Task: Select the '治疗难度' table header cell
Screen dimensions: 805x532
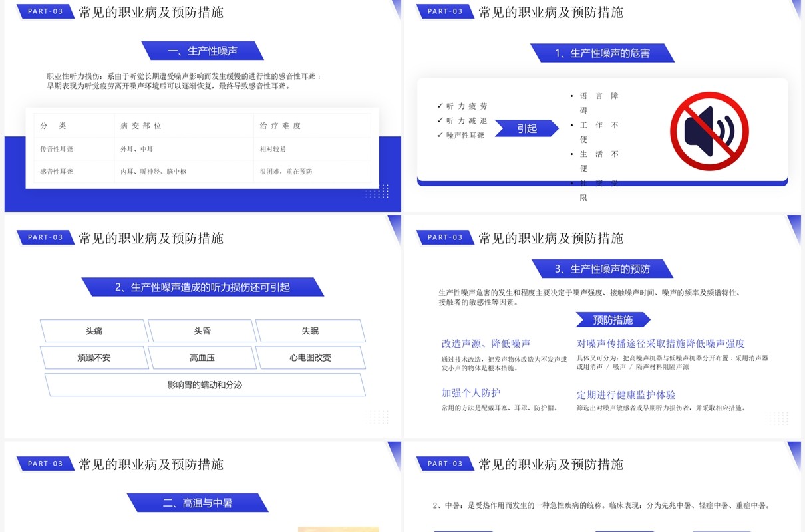Action: 312,126
